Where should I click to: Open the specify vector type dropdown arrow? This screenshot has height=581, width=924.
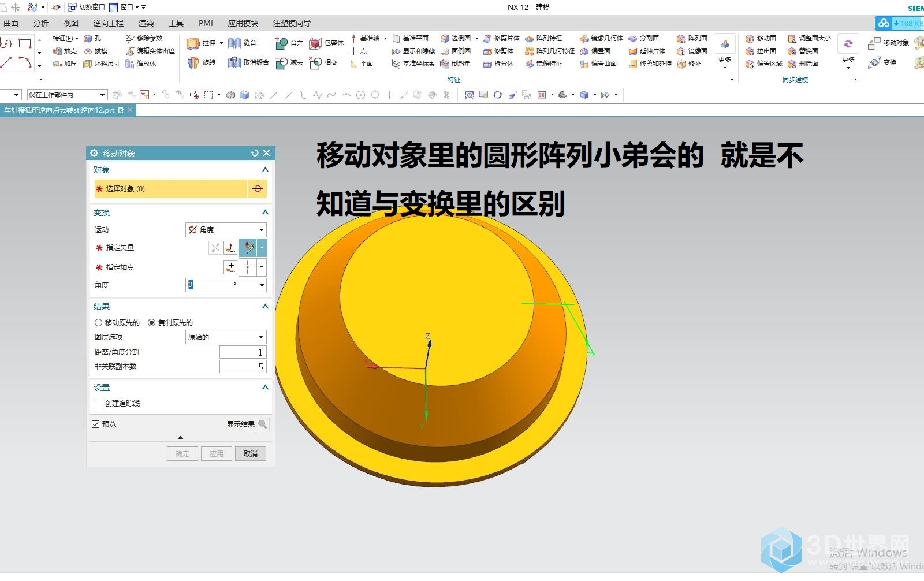click(x=262, y=248)
